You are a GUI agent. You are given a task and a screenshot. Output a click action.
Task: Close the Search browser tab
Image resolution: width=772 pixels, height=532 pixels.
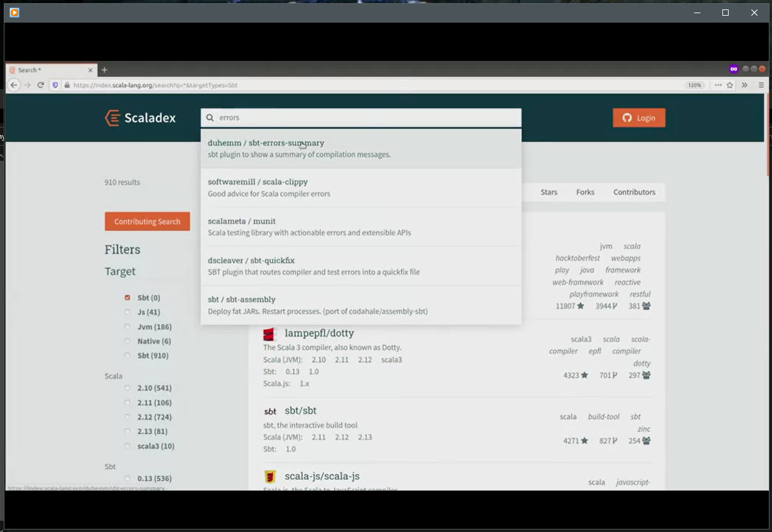click(x=90, y=70)
